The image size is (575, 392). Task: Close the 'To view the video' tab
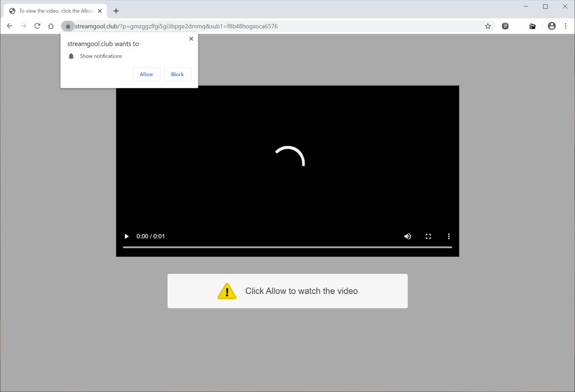100,11
